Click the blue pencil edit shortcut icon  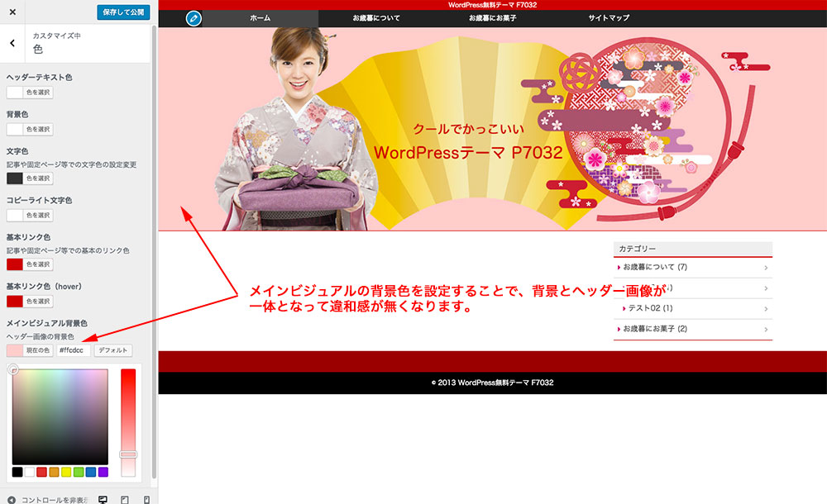[x=194, y=18]
